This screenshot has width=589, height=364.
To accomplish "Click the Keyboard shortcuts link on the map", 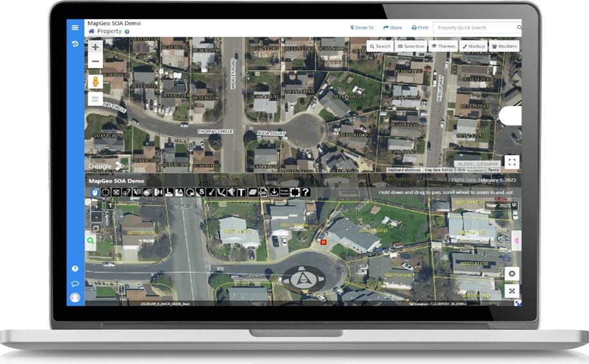I will (x=404, y=170).
